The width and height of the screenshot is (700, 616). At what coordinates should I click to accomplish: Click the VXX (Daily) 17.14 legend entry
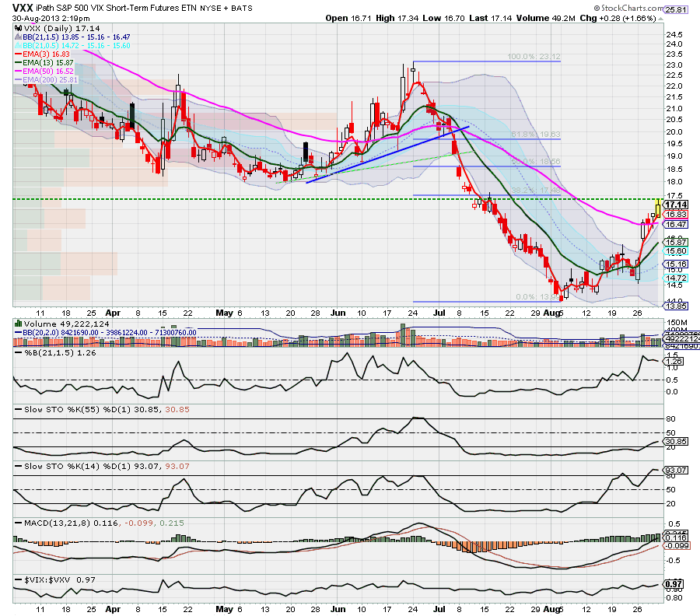point(62,28)
